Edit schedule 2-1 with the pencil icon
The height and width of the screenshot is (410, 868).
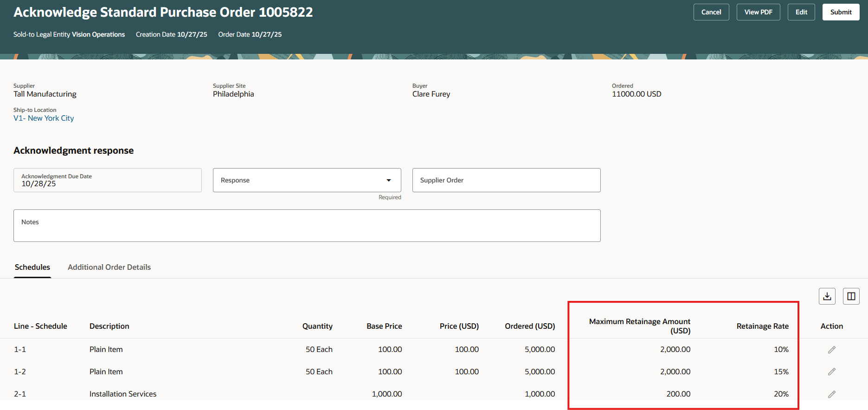832,394
